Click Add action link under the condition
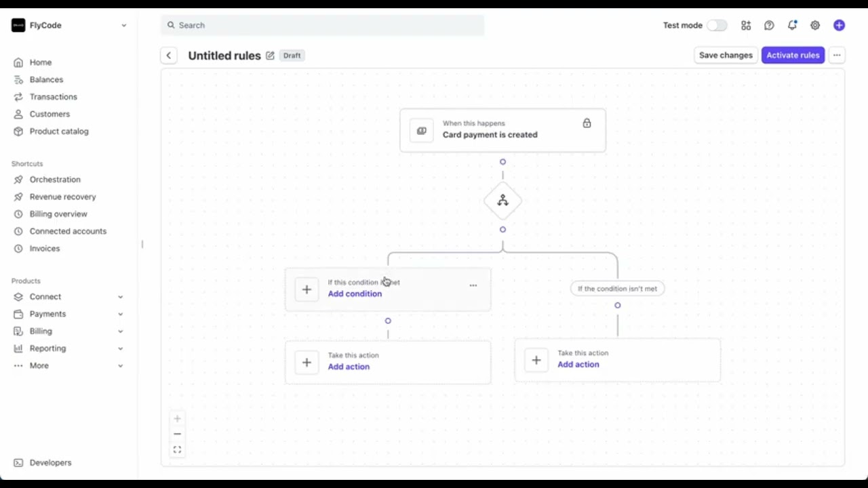 click(x=349, y=367)
